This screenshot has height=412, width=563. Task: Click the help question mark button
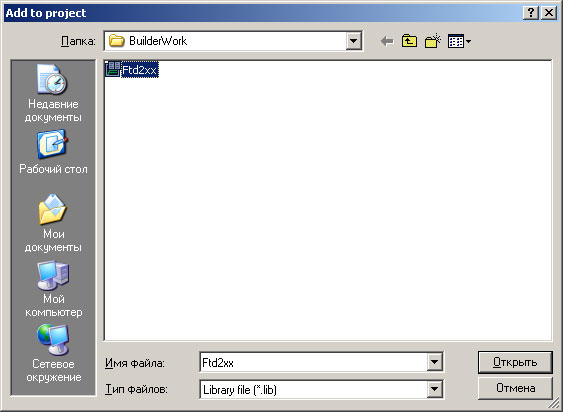pyautogui.click(x=531, y=13)
